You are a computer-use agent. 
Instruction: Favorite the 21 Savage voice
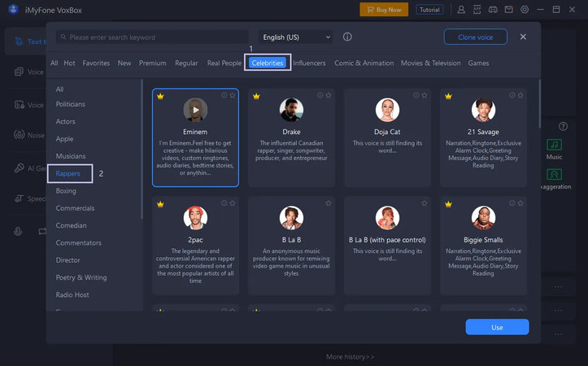(520, 95)
